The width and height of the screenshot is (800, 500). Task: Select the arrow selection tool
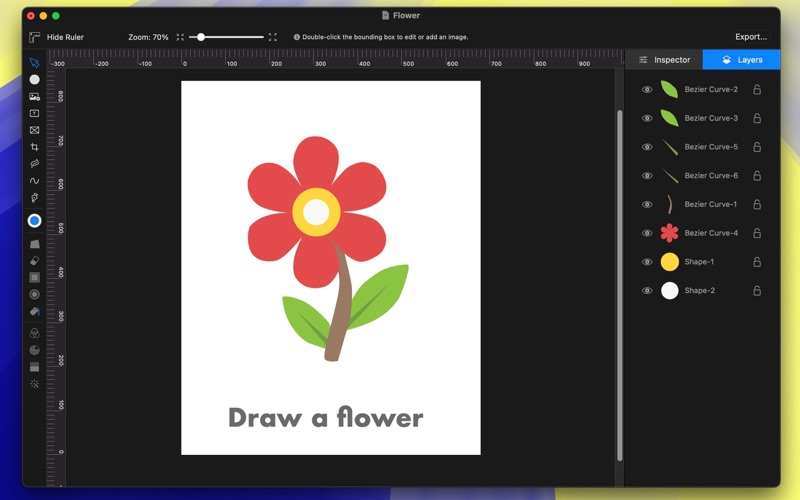click(34, 63)
